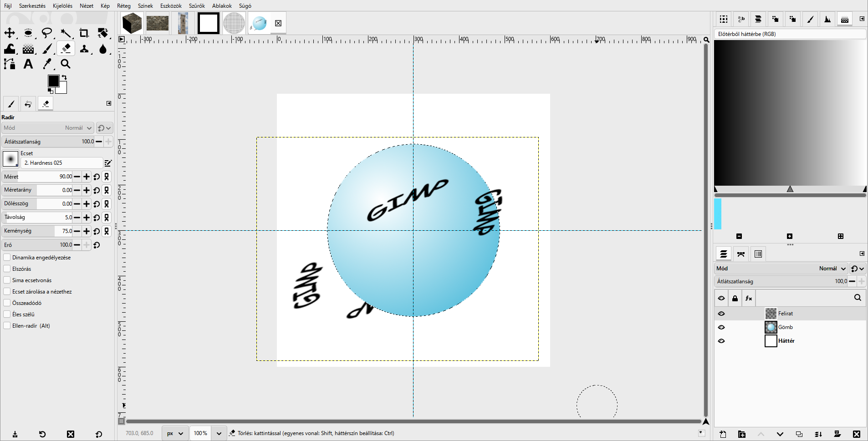Open the Réteg menu
The width and height of the screenshot is (868, 441).
tap(124, 6)
